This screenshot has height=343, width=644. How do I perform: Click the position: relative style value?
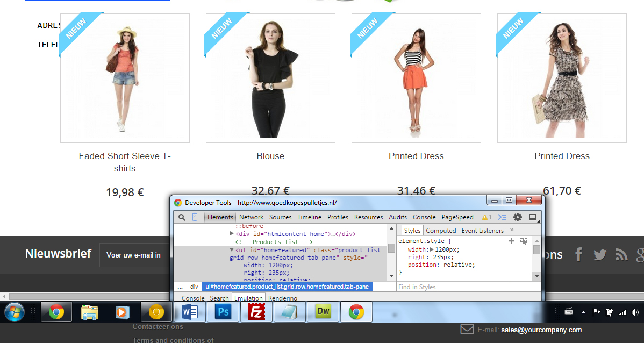[459, 265]
